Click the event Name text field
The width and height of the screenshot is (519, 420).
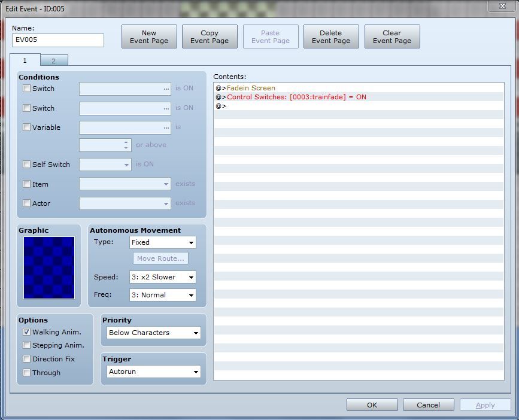tap(57, 40)
